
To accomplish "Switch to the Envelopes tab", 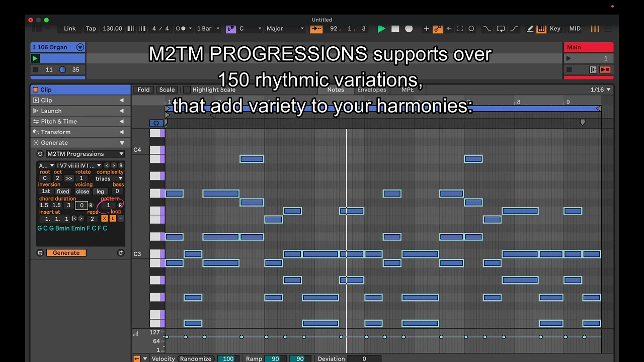I will pos(371,89).
